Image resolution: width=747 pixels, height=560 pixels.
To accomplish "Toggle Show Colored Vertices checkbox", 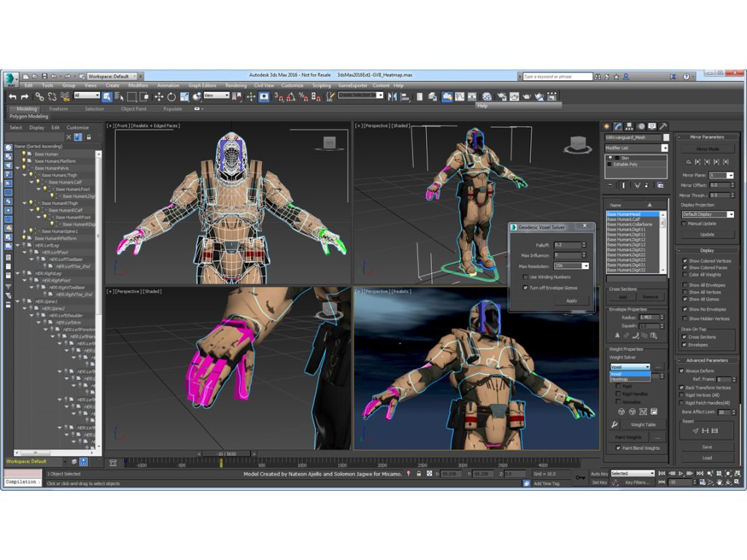I will coord(684,260).
